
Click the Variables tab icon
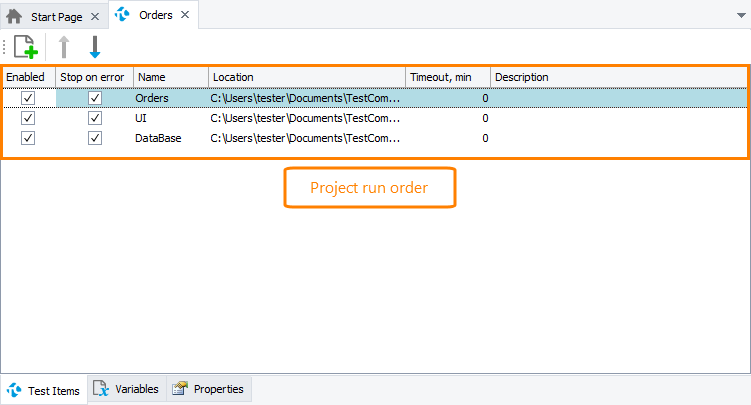tap(101, 390)
